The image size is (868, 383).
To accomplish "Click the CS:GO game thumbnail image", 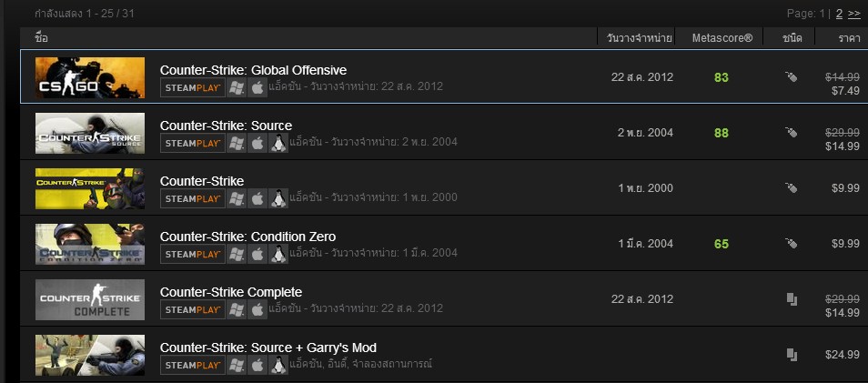I will 90,78.
